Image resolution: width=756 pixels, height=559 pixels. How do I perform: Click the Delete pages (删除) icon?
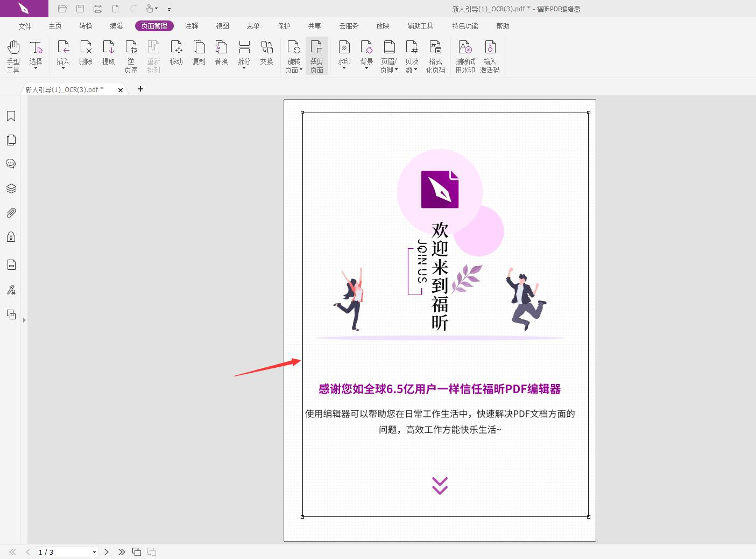(x=86, y=51)
